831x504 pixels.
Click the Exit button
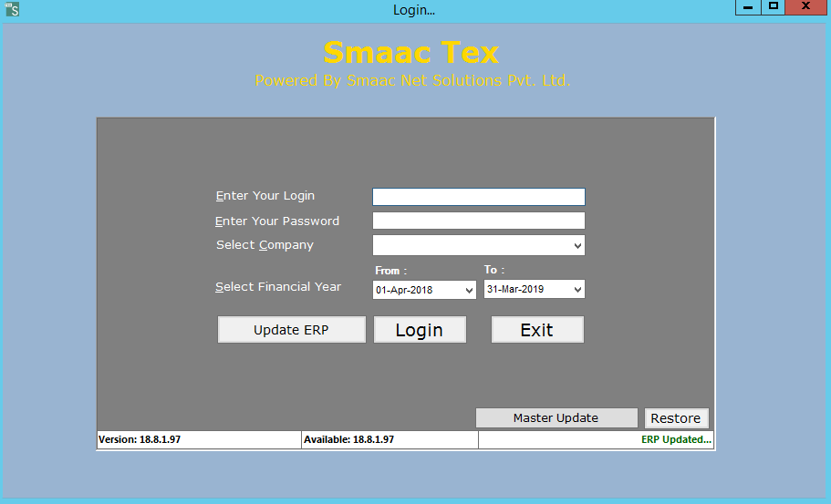tap(537, 330)
